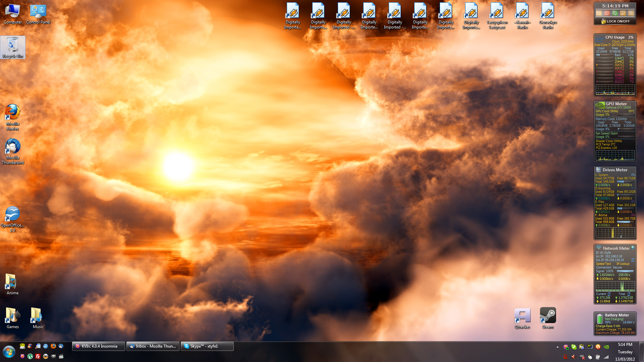644x362 pixels.
Task: Launch FileZilla from the quick launch bar
Action: [x=38, y=356]
